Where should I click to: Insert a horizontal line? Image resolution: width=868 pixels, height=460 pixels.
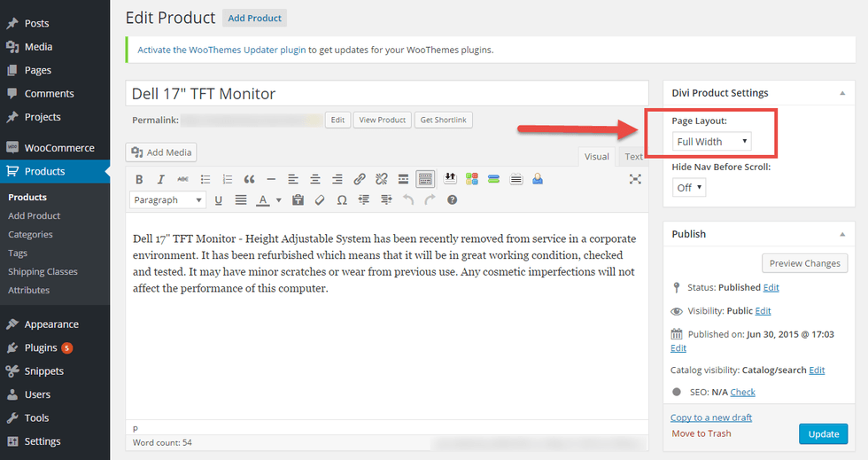point(271,179)
